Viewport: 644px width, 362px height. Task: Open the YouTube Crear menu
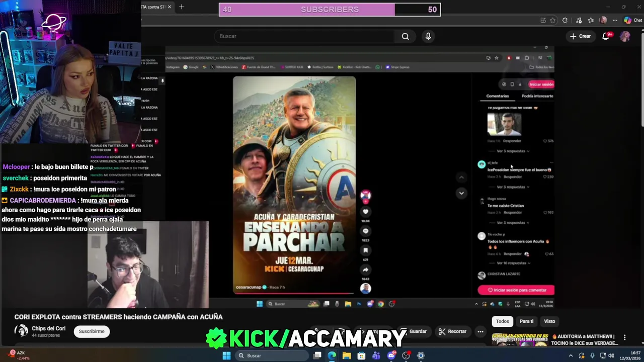click(580, 36)
